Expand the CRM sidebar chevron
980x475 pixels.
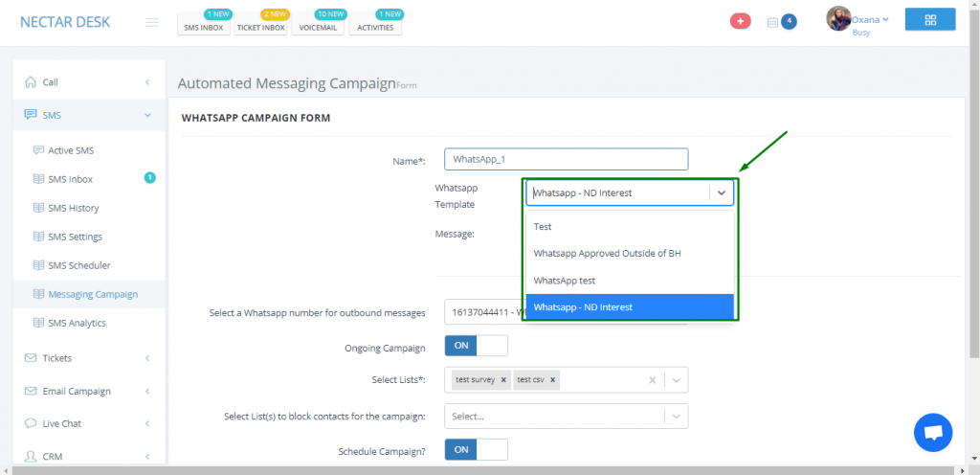tap(147, 456)
